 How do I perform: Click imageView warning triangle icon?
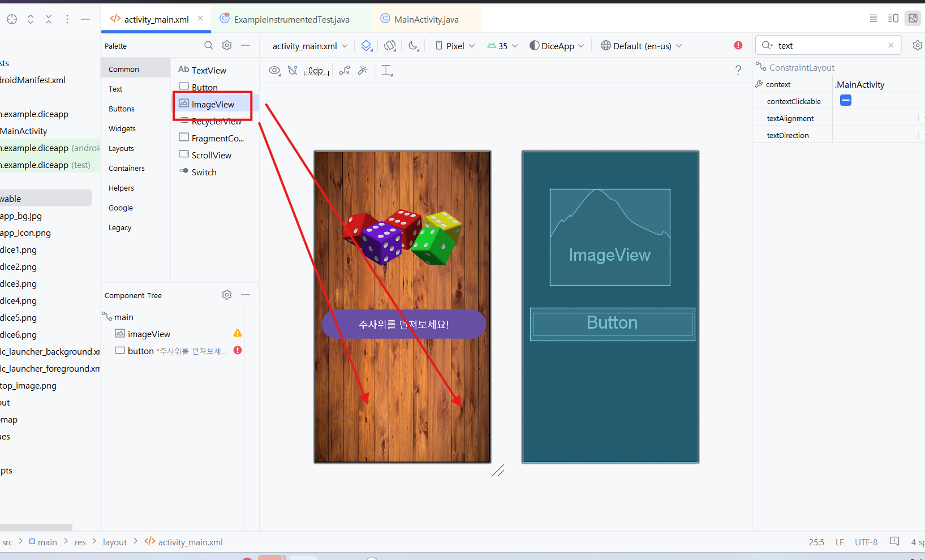point(238,333)
